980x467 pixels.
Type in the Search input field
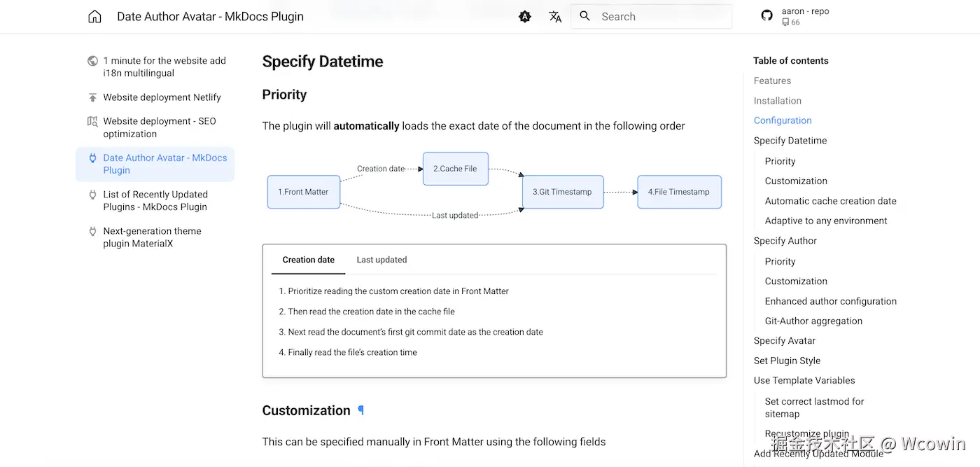[x=661, y=17]
